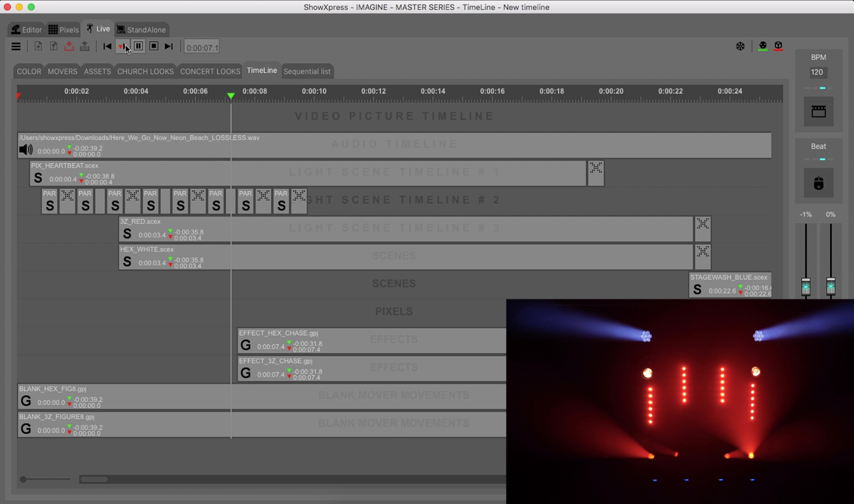Click the horizontal timeline scrollbar thumb
Viewport: 854px width, 504px height.
point(94,479)
